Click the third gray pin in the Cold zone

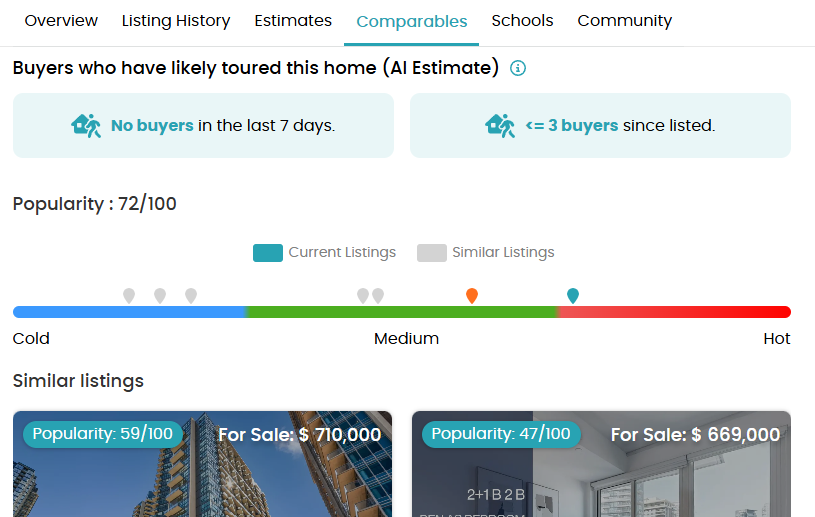(191, 295)
